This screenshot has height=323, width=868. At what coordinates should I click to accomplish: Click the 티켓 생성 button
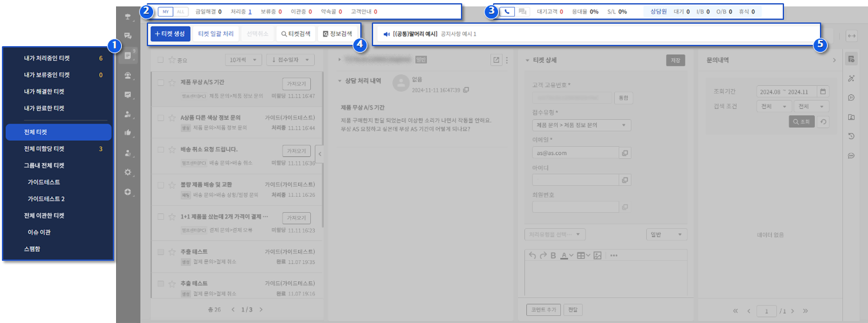(x=170, y=33)
